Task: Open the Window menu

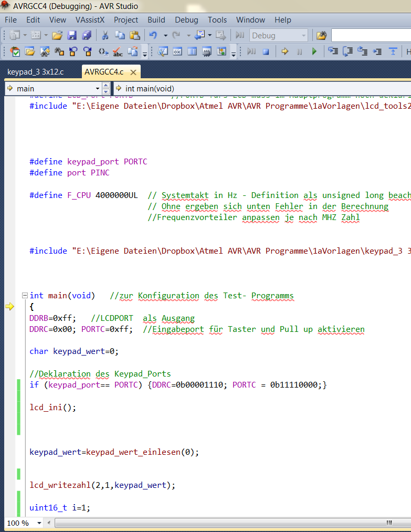Action: (250, 20)
